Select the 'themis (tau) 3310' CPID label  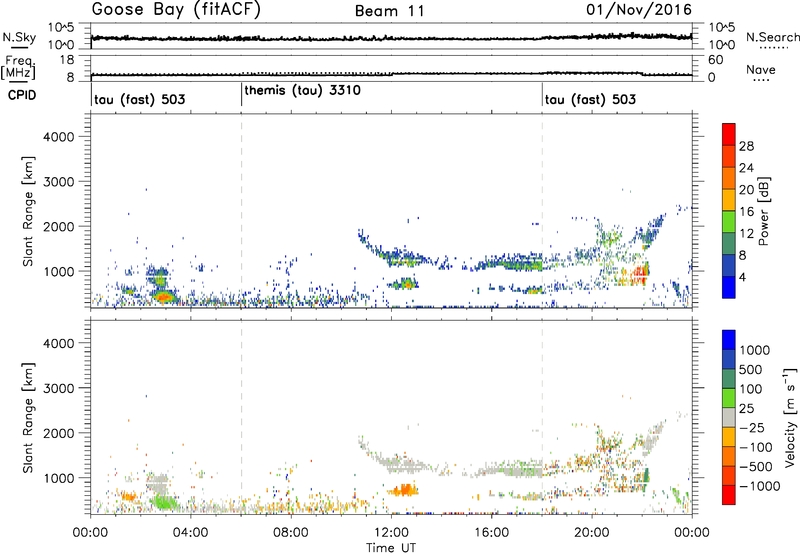click(302, 90)
